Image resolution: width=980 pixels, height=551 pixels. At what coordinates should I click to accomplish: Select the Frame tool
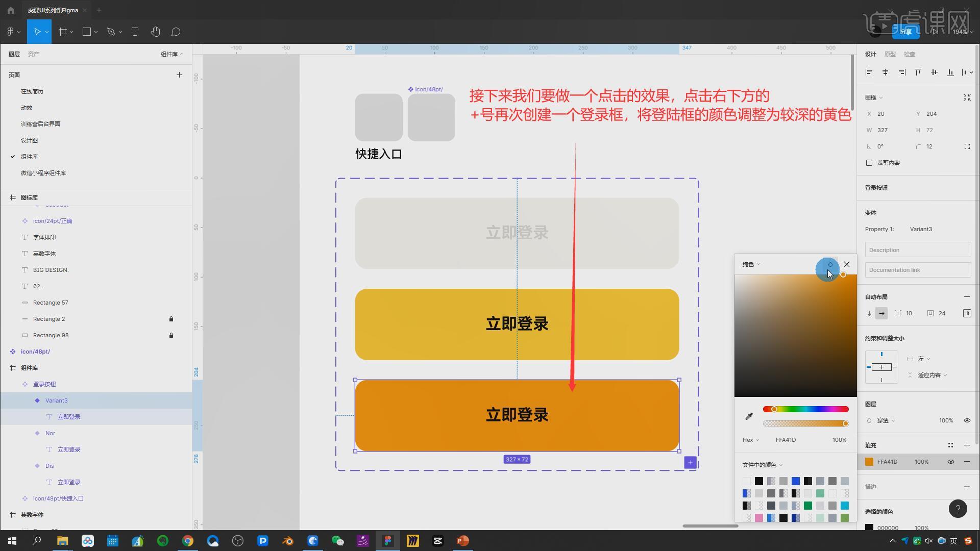click(x=63, y=32)
